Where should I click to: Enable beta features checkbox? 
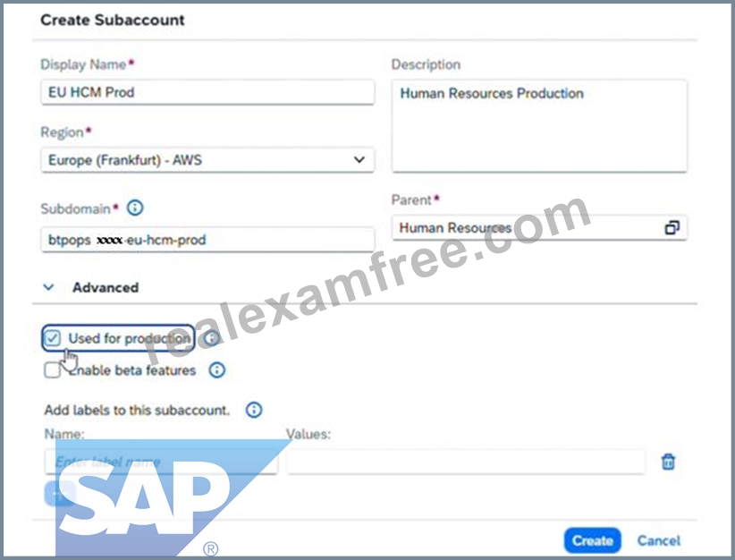tap(52, 370)
